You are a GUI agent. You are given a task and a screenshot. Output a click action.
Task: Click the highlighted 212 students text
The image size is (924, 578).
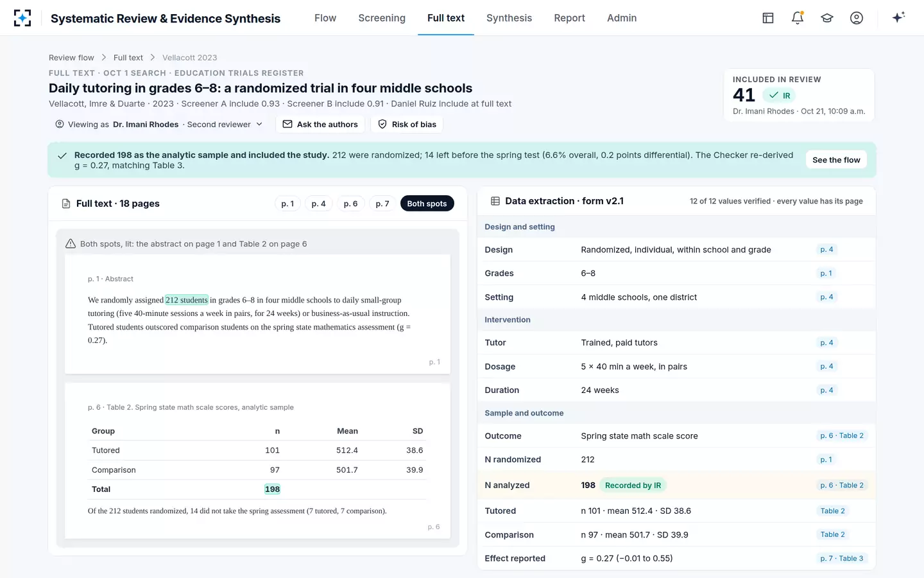coord(187,300)
